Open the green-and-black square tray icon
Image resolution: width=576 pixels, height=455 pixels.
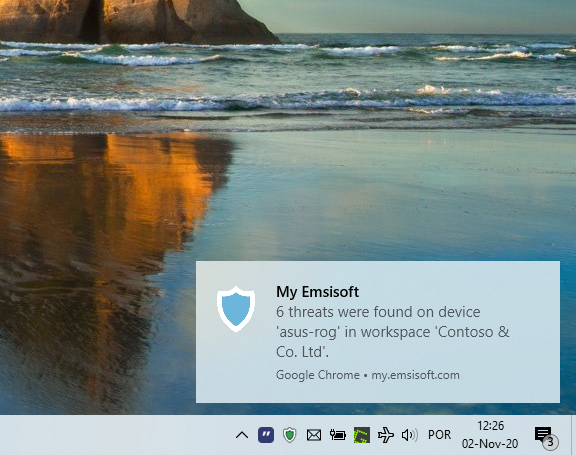point(361,435)
